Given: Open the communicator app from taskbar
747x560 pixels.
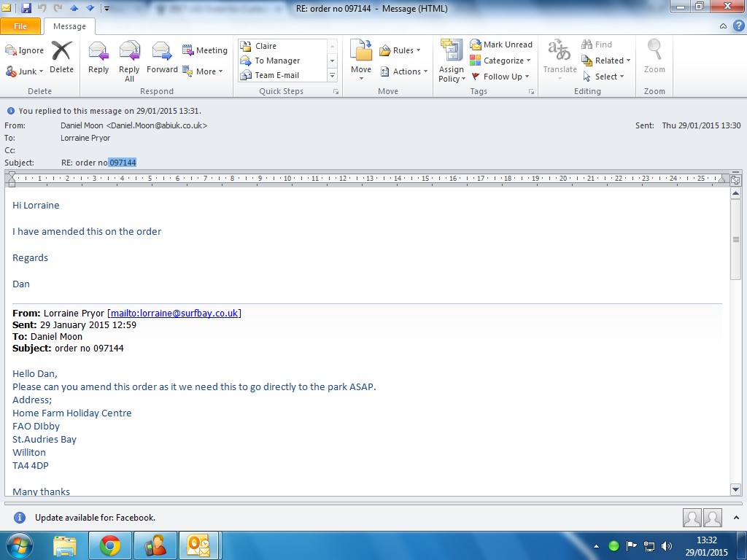Looking at the screenshot, I should pos(155,545).
